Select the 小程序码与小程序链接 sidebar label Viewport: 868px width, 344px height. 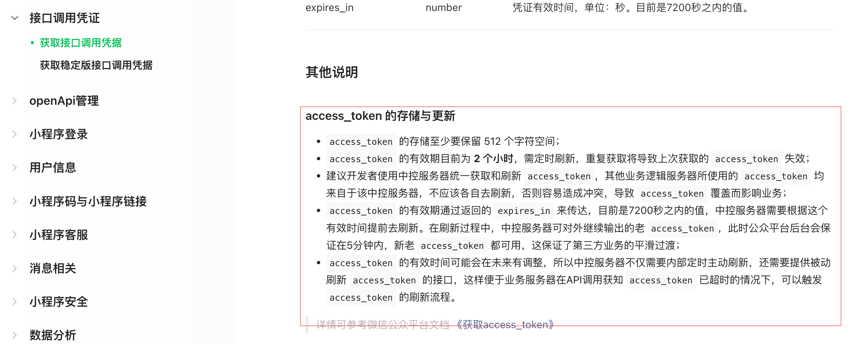point(88,201)
